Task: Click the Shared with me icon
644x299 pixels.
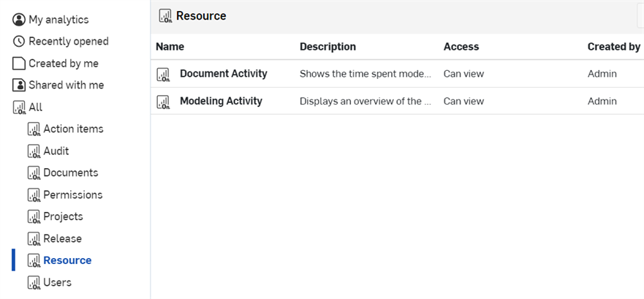Action: tap(19, 86)
